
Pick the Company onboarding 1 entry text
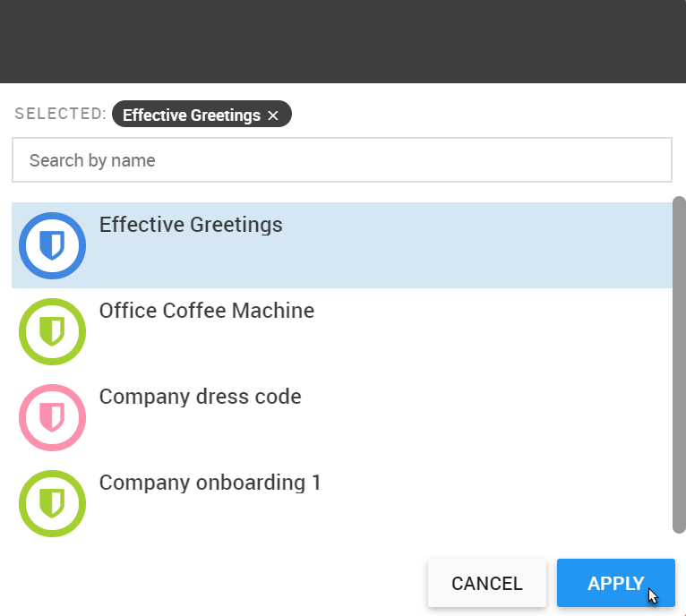[x=210, y=483]
